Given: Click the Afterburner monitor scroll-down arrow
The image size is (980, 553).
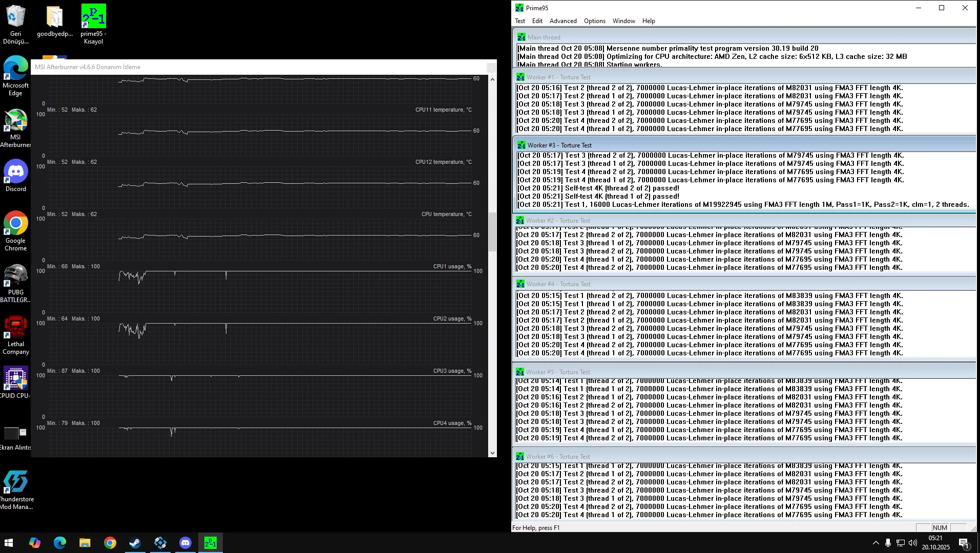Looking at the screenshot, I should tap(492, 453).
